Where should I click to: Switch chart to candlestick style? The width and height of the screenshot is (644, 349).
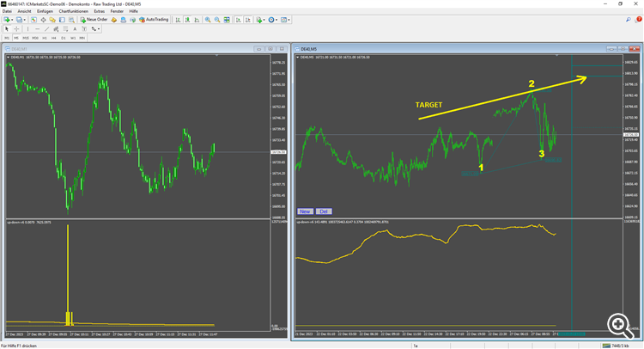click(187, 20)
